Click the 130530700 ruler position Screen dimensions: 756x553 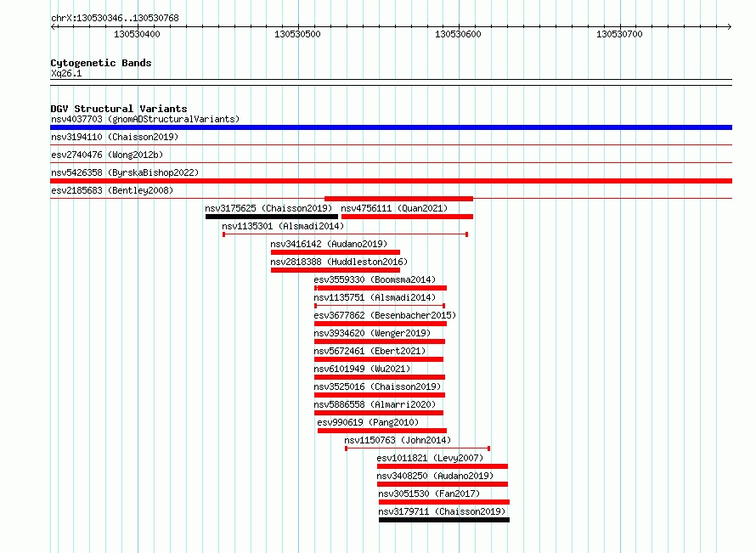(x=619, y=34)
